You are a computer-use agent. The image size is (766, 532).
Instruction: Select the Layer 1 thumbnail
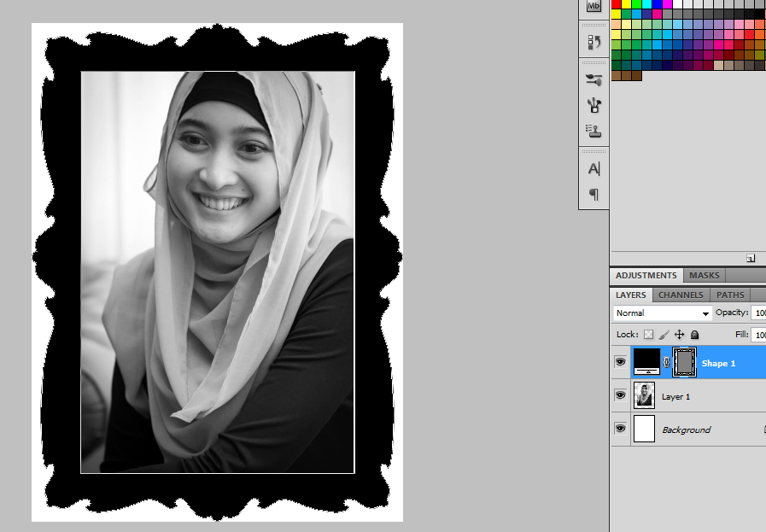pos(645,395)
